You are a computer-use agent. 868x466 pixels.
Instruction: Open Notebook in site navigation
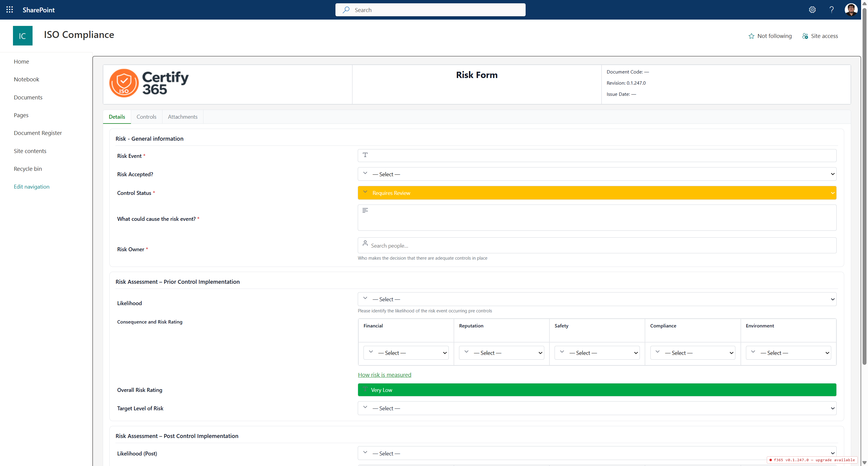pyautogui.click(x=26, y=80)
